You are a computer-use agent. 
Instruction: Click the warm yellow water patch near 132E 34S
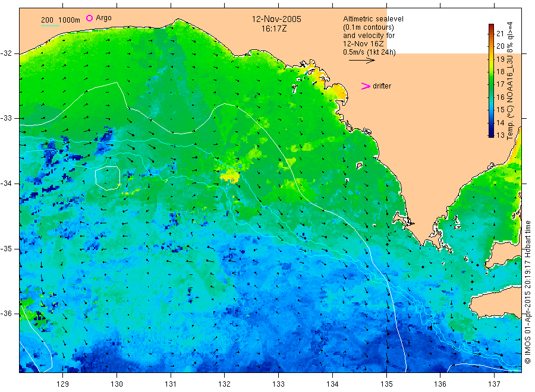[x=230, y=176]
